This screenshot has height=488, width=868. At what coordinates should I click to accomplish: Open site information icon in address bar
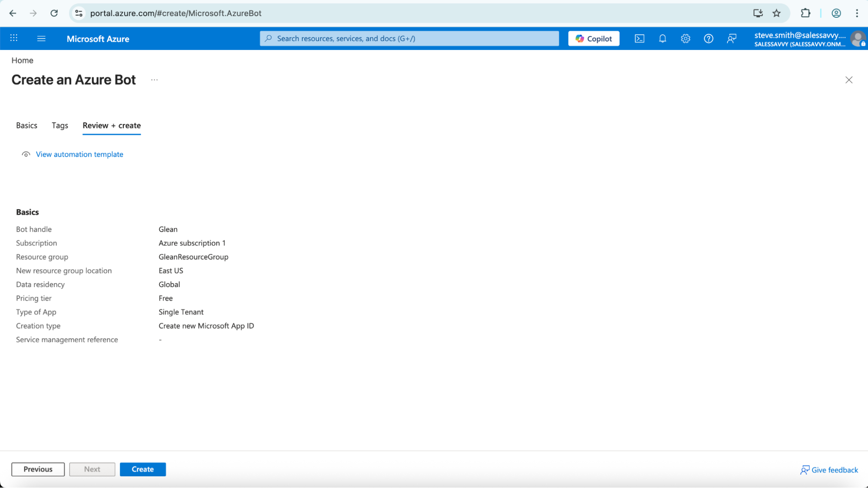point(79,13)
